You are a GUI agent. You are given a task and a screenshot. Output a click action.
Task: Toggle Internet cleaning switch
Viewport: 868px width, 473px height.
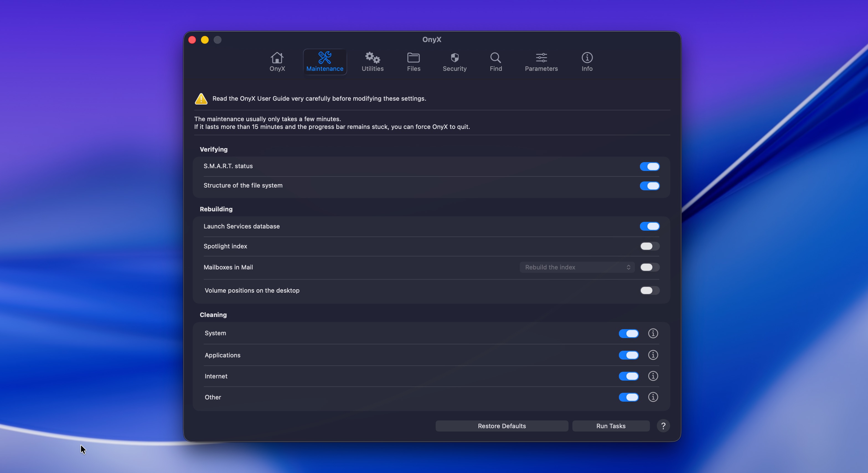[x=628, y=376]
